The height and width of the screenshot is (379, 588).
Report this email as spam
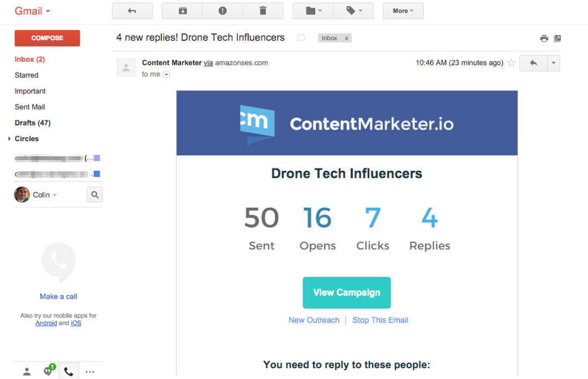tap(222, 11)
